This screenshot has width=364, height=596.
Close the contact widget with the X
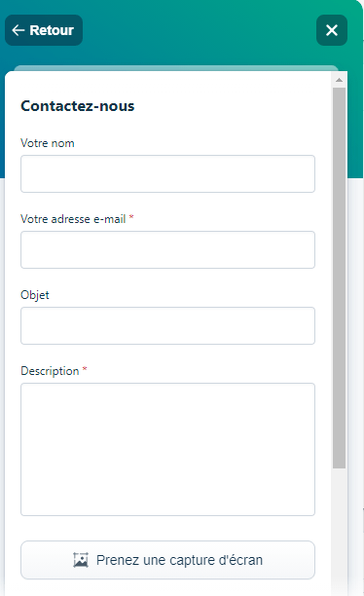pyautogui.click(x=332, y=30)
